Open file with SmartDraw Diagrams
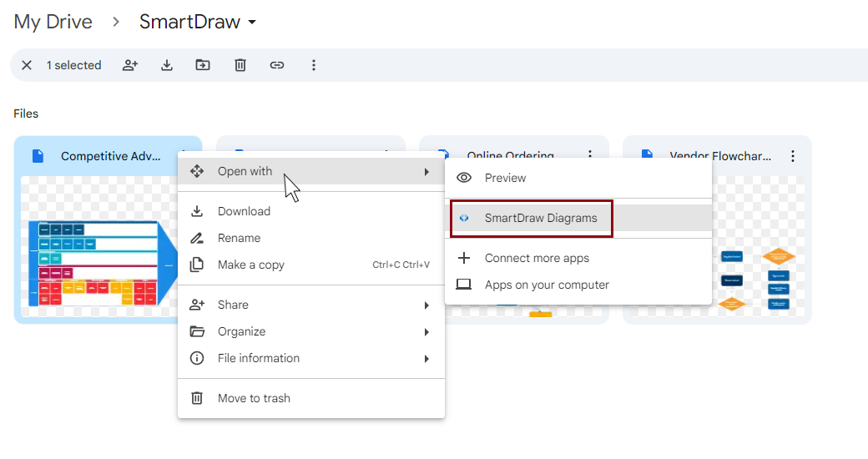868x459 pixels. tap(578, 218)
